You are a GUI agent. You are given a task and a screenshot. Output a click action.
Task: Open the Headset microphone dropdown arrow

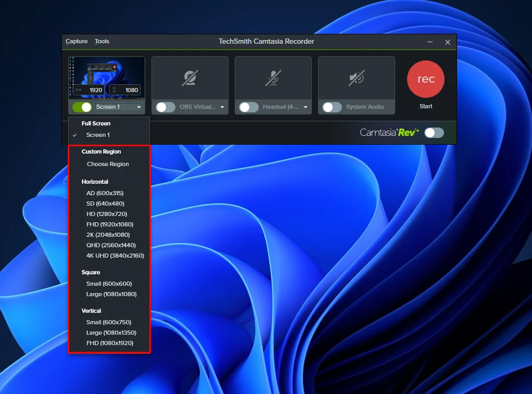click(x=306, y=107)
